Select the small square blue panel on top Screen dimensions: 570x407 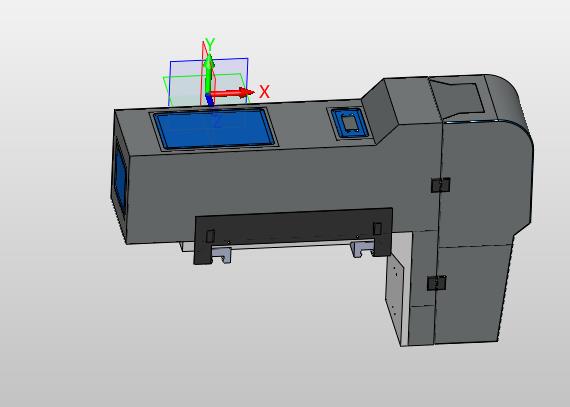tap(349, 123)
